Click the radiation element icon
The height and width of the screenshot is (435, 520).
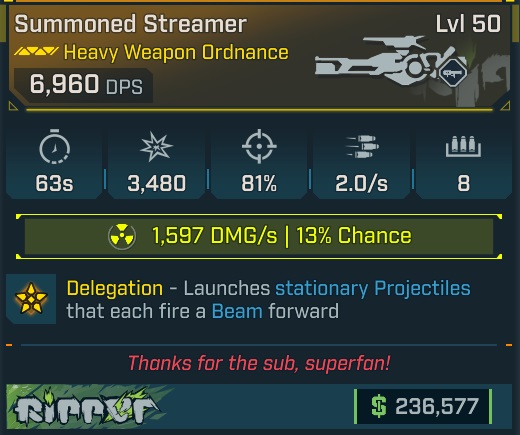(122, 236)
